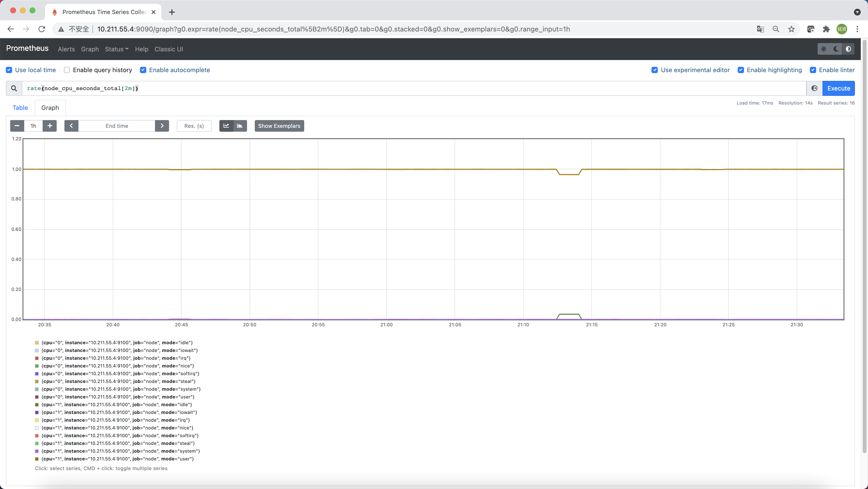Click the browser reload page icon
Screen dimensions: 868x489
point(42,29)
